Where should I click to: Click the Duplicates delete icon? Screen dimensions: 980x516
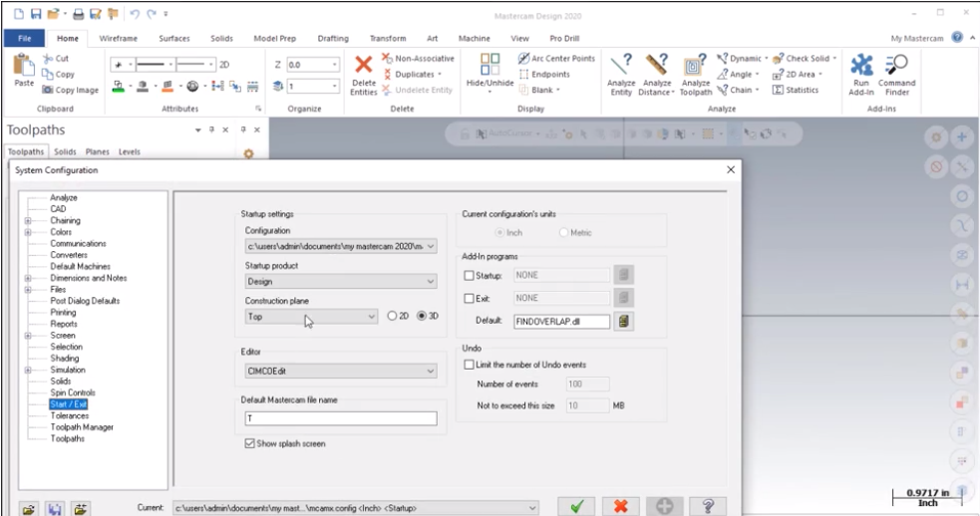pyautogui.click(x=387, y=74)
